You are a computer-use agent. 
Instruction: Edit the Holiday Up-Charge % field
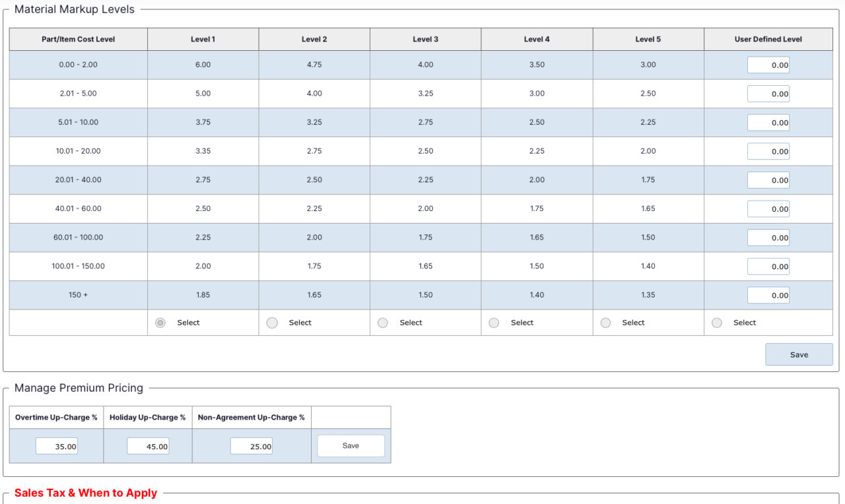pos(148,447)
